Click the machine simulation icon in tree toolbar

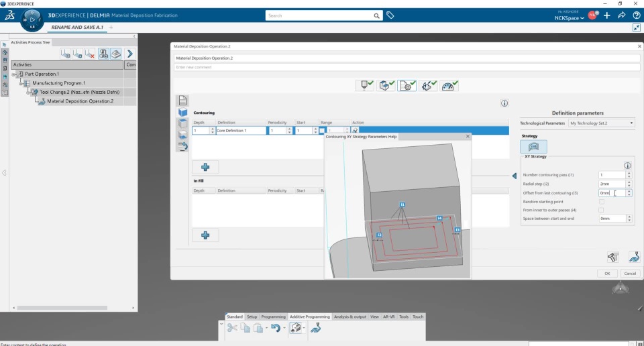103,54
